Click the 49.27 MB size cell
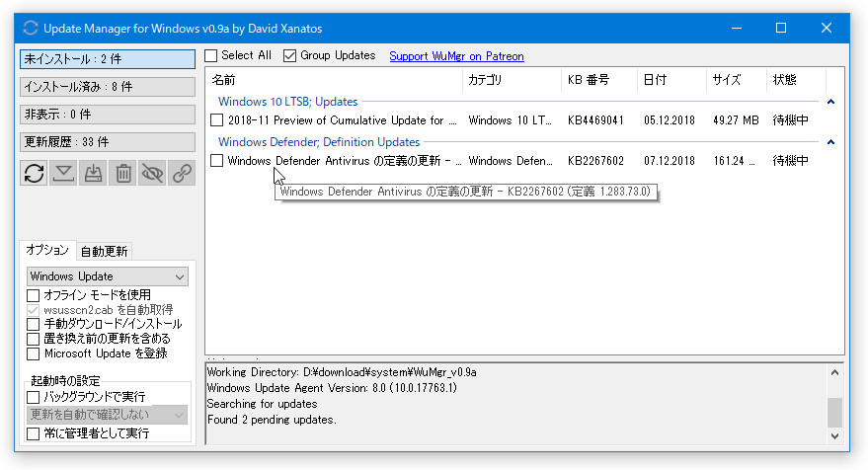The height and width of the screenshot is (470, 868). pos(736,120)
